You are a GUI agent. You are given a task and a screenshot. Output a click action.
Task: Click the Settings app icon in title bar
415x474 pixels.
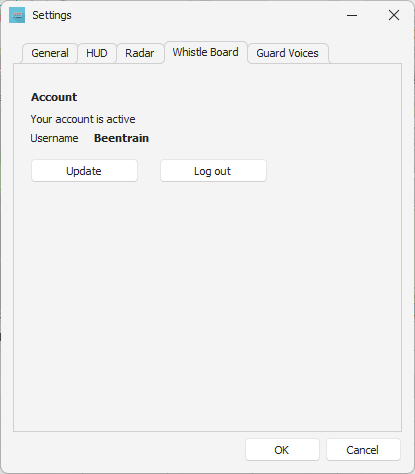coord(17,15)
